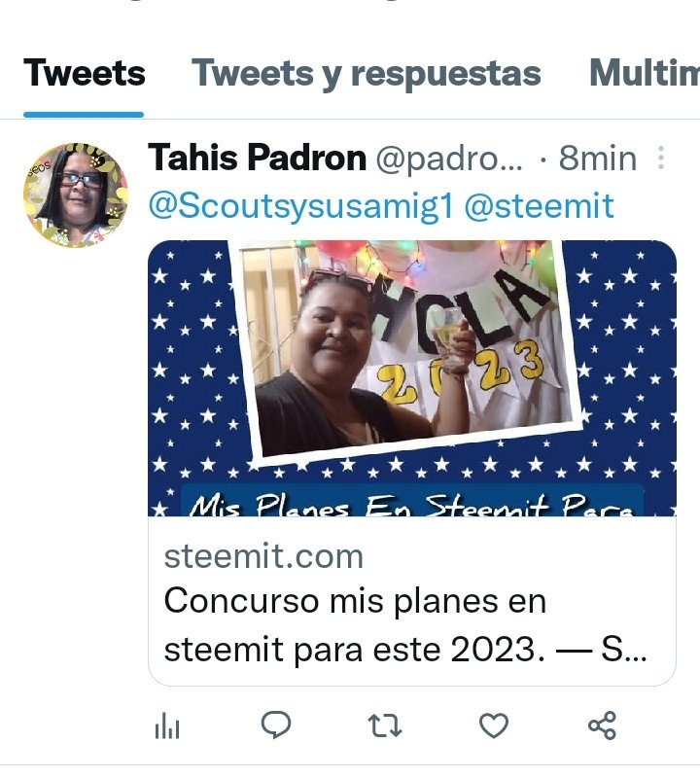Click the 8min tweet timestamp
Viewport: 700px width, 778px height.
coord(597,159)
